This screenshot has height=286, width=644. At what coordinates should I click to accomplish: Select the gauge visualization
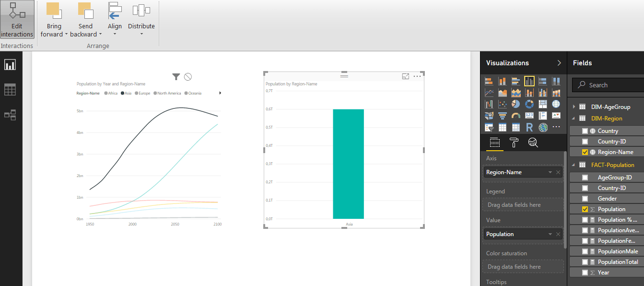516,116
